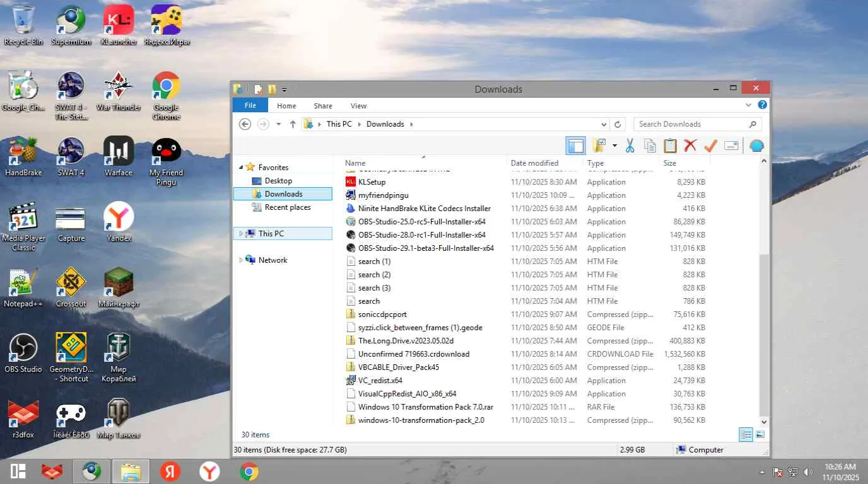Image resolution: width=868 pixels, height=484 pixels.
Task: Refresh the Downloads folder view
Action: (x=618, y=124)
